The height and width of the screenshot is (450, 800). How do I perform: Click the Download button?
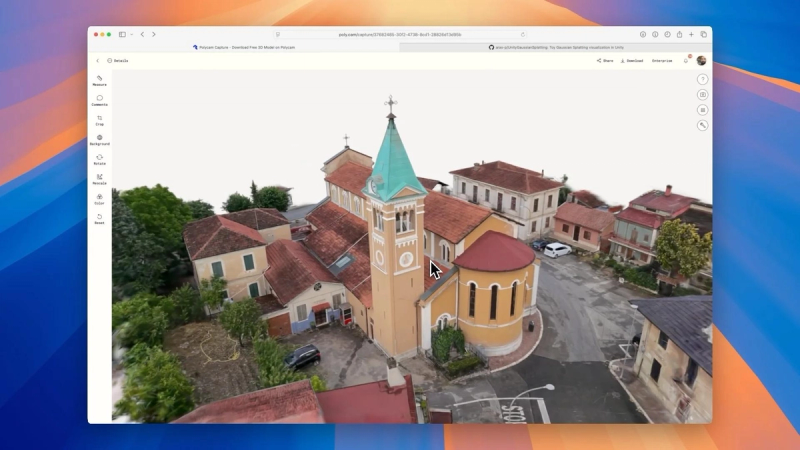tap(632, 61)
